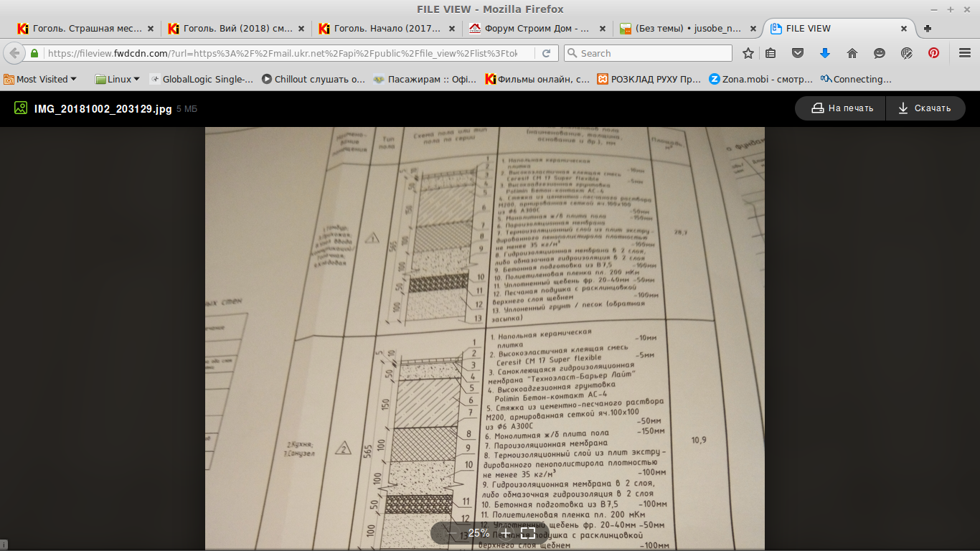Zoom in with the plus button
Image resolution: width=980 pixels, height=551 pixels.
505,533
